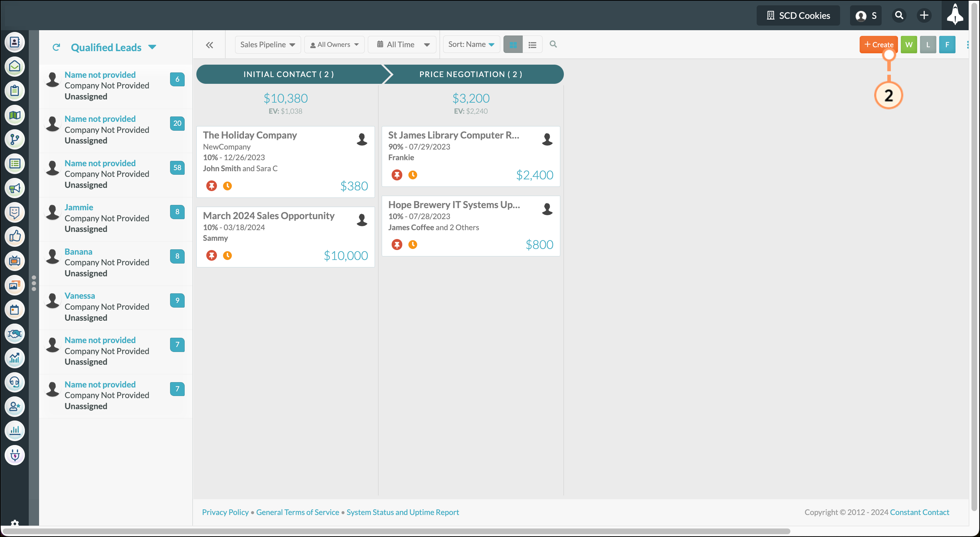980x537 pixels.
Task: Open the megaphone campaigns sidebar icon
Action: coord(15,188)
